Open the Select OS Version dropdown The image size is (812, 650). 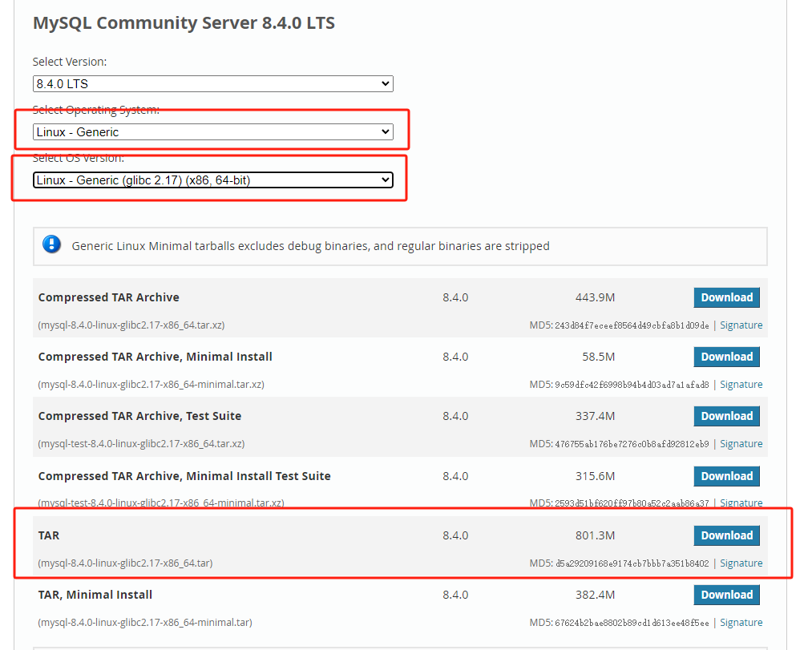coord(212,180)
